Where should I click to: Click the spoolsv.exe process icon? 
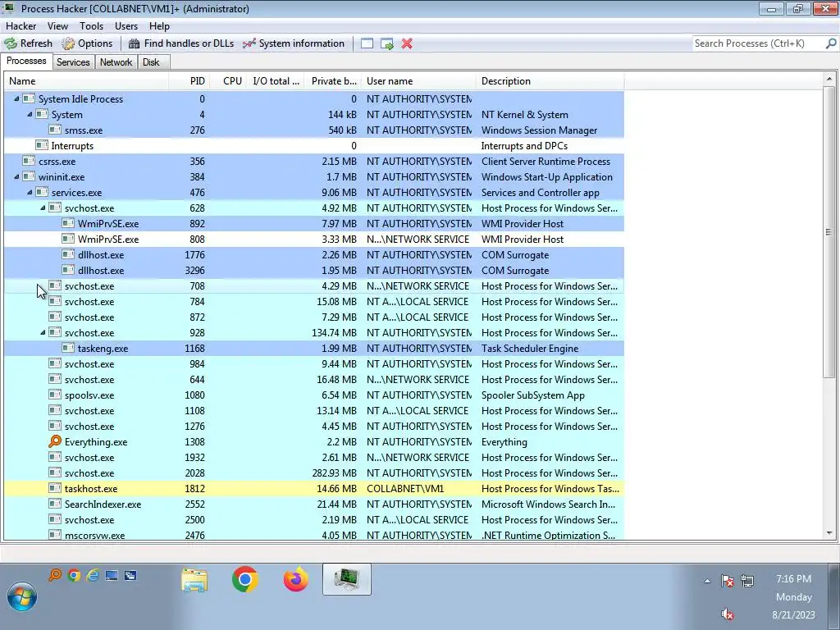coord(55,395)
